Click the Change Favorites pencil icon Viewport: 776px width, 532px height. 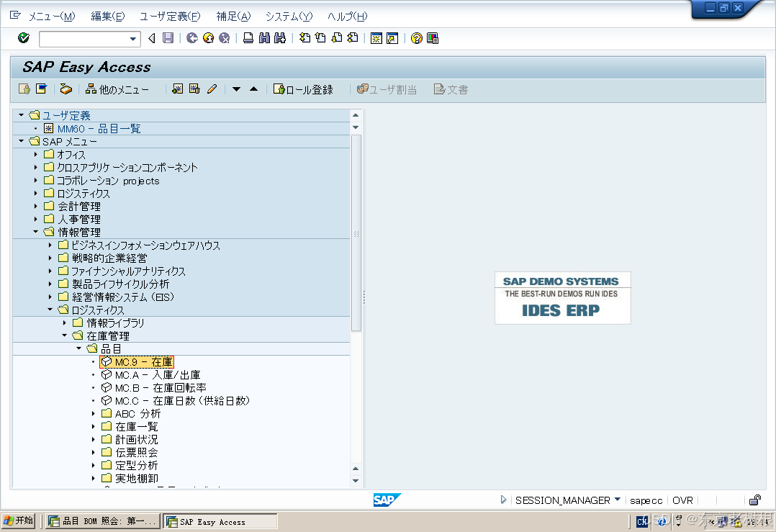[212, 89]
